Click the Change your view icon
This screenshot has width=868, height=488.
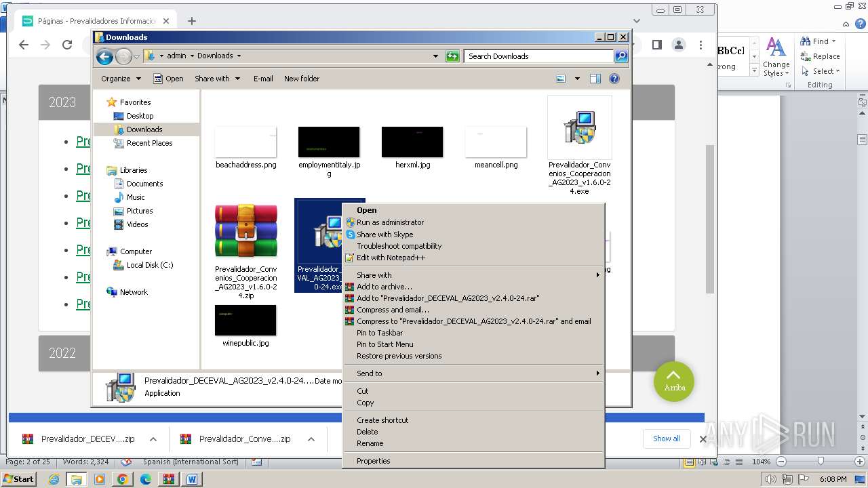(561, 79)
